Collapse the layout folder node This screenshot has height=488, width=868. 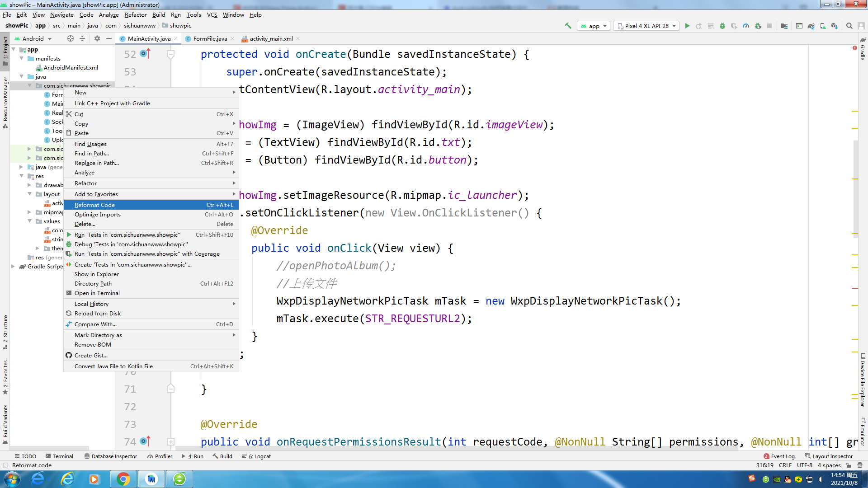click(29, 194)
